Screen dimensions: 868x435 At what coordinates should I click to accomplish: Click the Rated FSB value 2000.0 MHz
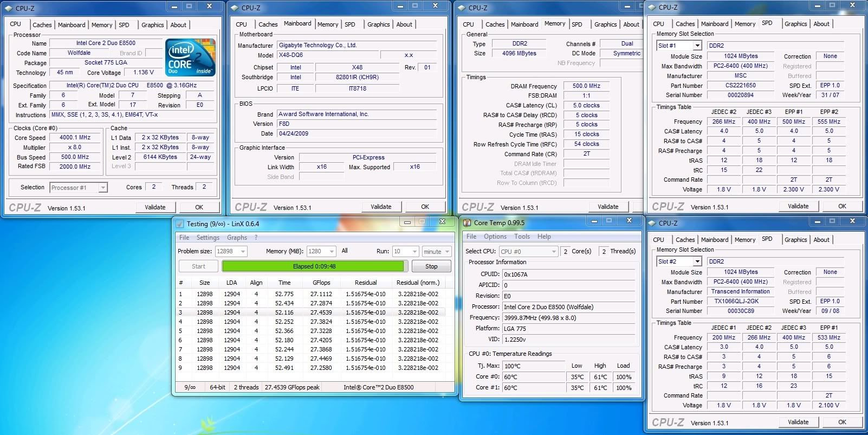pos(75,167)
